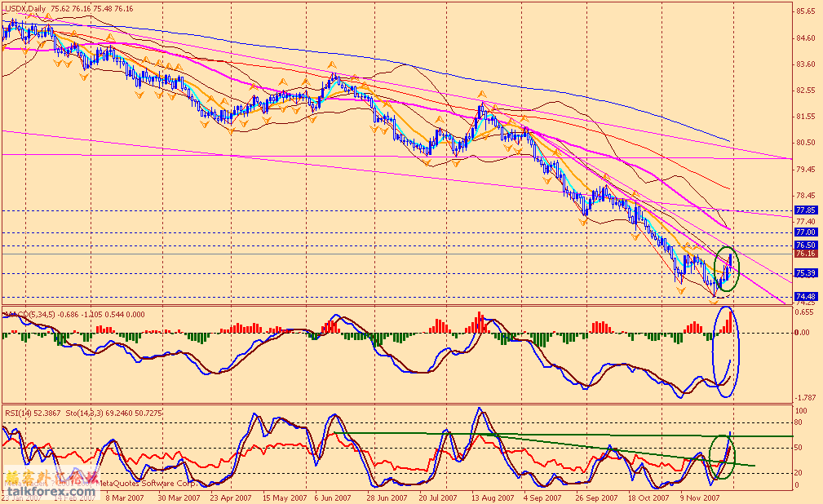Click the 20 oscillator scale value

click(799, 472)
